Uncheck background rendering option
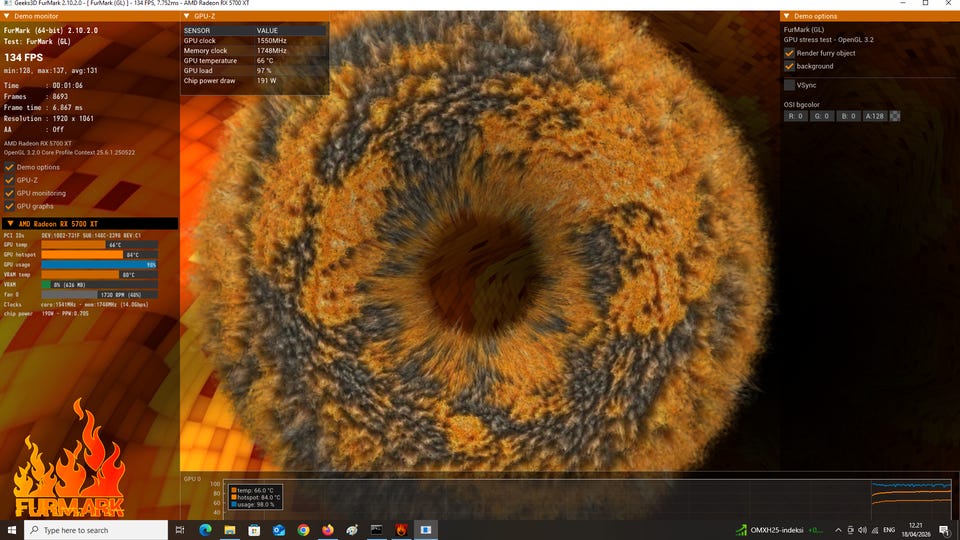 [789, 66]
